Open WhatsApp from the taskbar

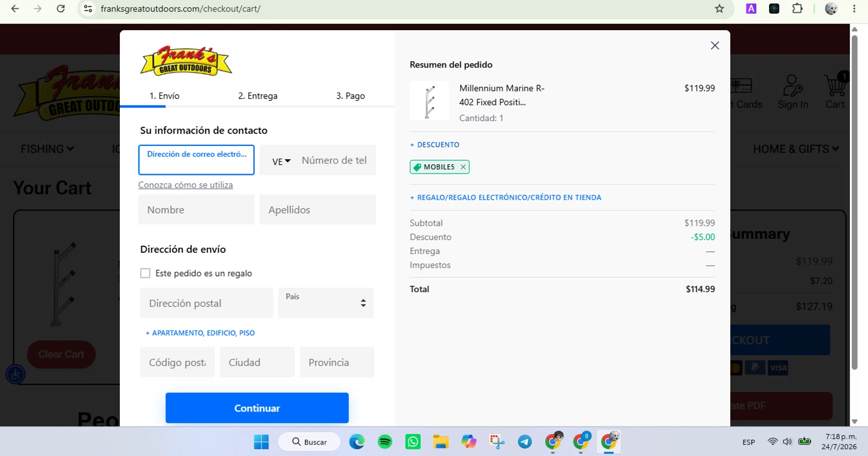[413, 442]
